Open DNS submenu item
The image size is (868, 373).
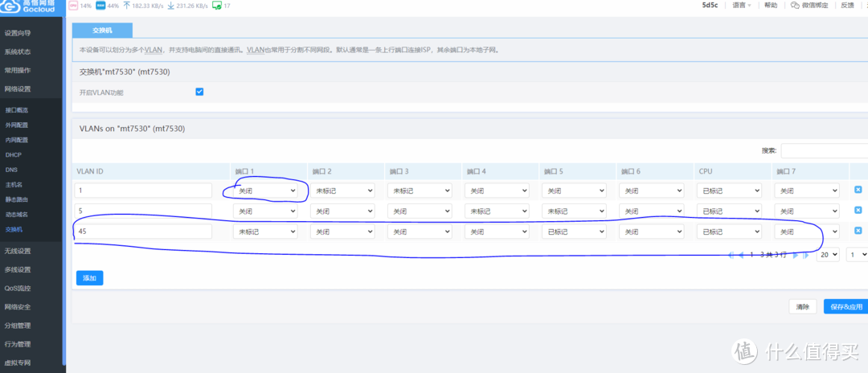click(x=11, y=170)
